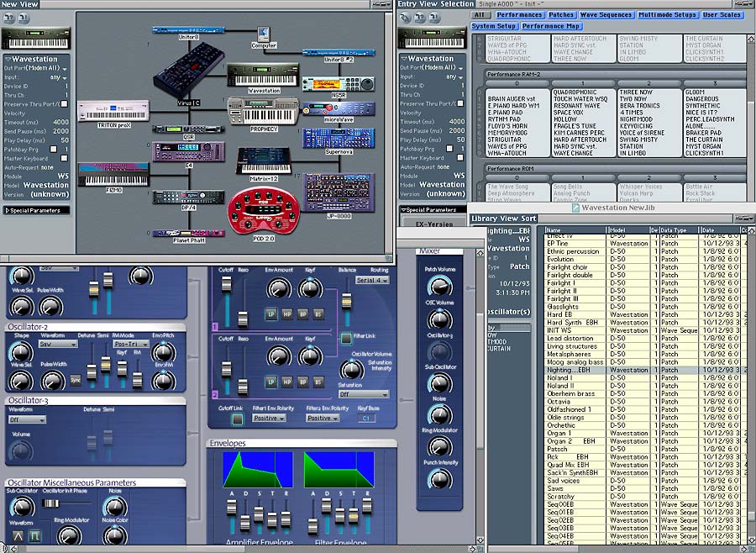Select the microWave rack device

(x=339, y=109)
